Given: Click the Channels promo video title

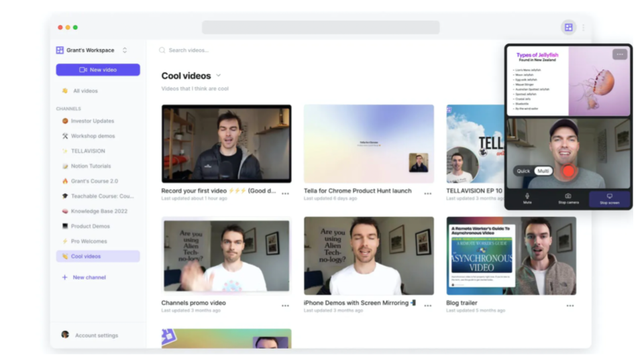Looking at the screenshot, I should pyautogui.click(x=193, y=303).
